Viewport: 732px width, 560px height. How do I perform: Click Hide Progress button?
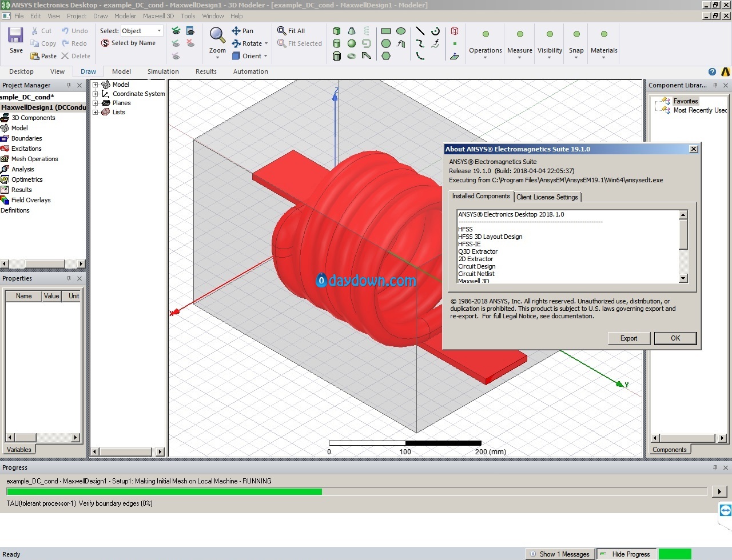(626, 554)
